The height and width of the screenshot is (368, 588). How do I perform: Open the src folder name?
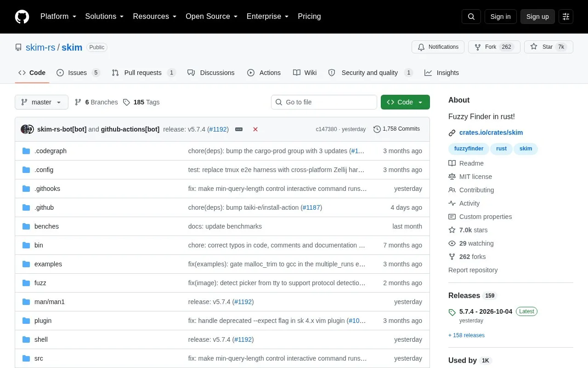pyautogui.click(x=39, y=358)
